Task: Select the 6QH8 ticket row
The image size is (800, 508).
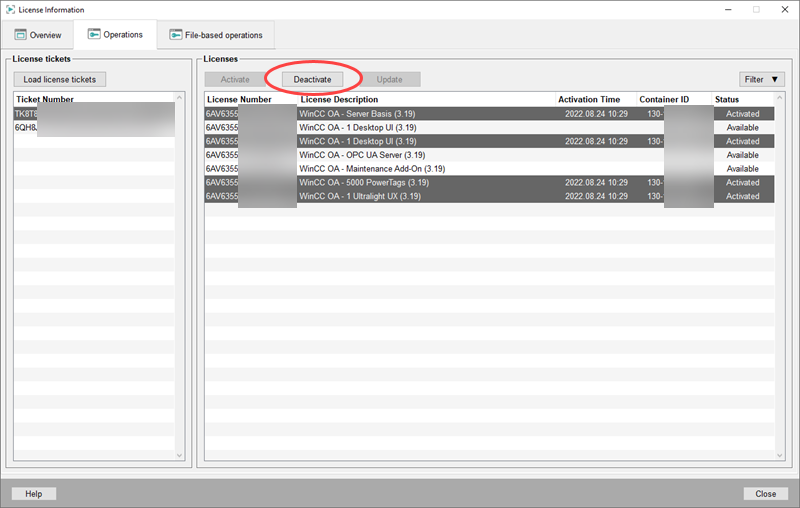Action: [x=94, y=127]
